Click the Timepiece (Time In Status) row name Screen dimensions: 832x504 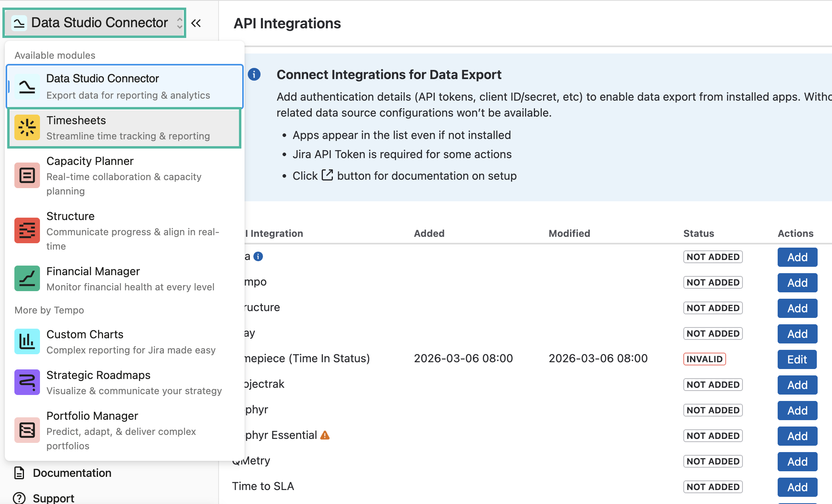307,358
